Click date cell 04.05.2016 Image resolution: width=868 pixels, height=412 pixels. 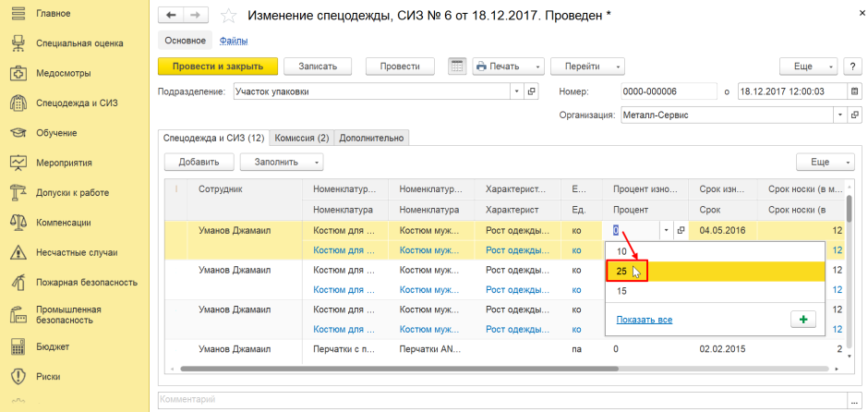[722, 230]
